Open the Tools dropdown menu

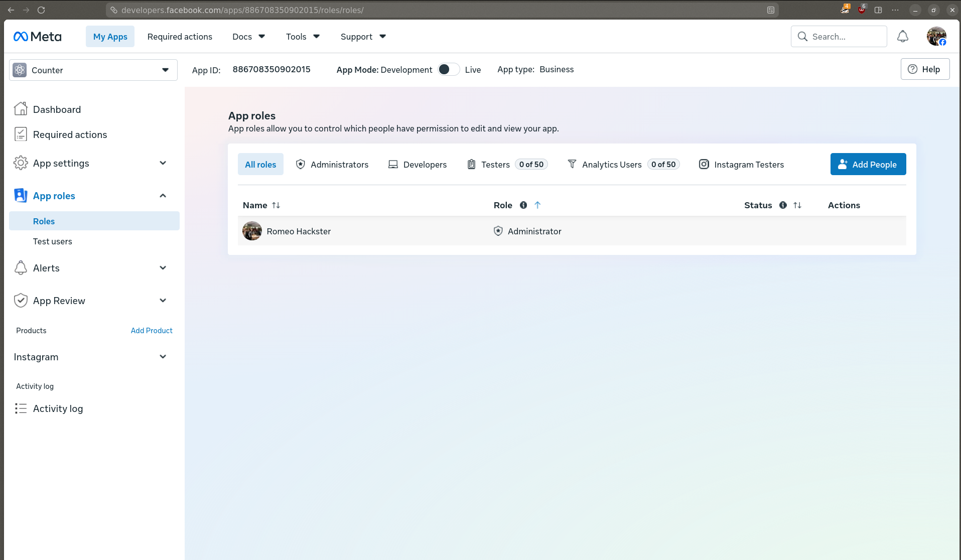point(303,37)
